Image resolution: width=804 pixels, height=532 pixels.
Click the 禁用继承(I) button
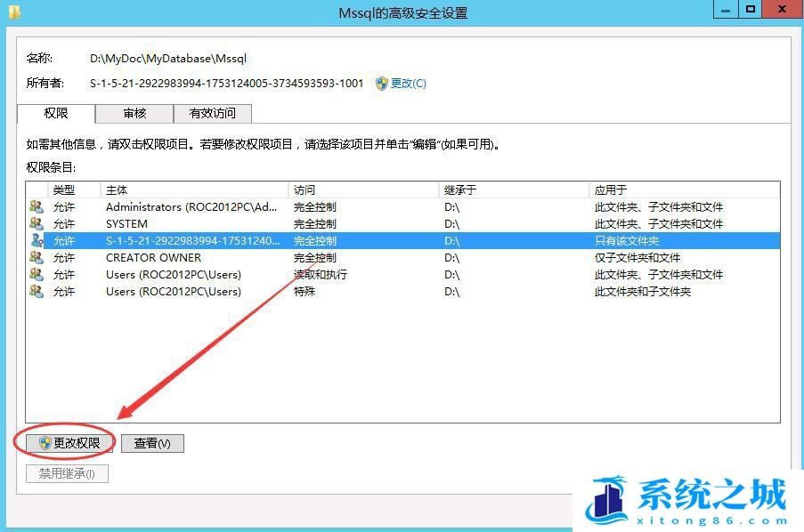pyautogui.click(x=67, y=473)
